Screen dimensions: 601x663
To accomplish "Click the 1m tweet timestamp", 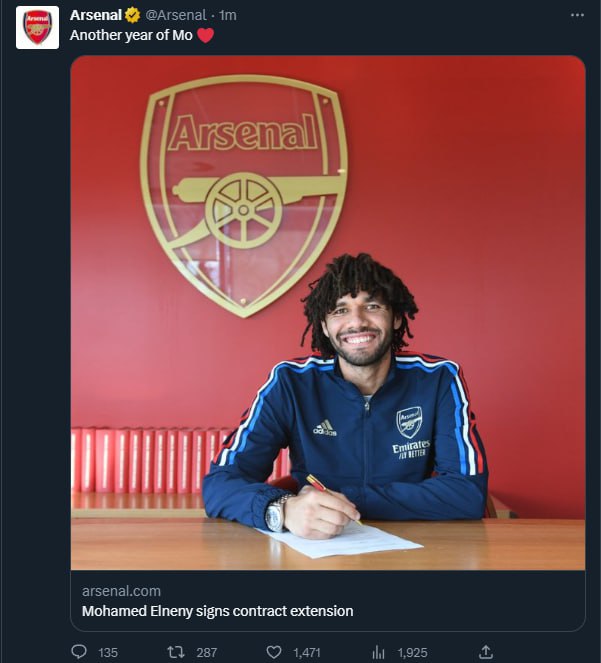I will click(x=227, y=15).
